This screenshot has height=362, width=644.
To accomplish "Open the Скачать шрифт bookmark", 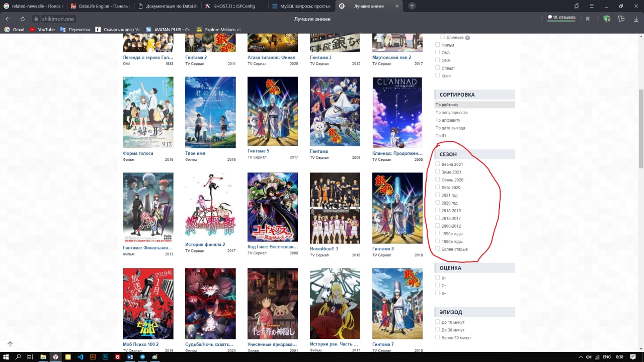I will (x=117, y=30).
